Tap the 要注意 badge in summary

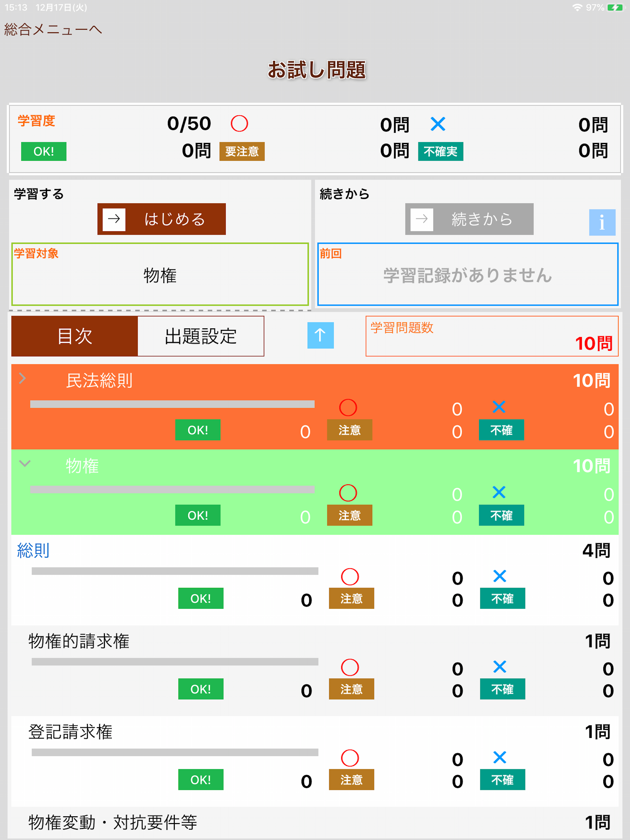[x=242, y=152]
